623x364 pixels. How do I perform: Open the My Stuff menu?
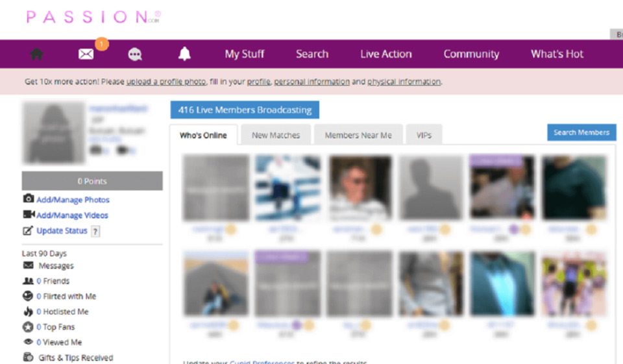(x=244, y=55)
